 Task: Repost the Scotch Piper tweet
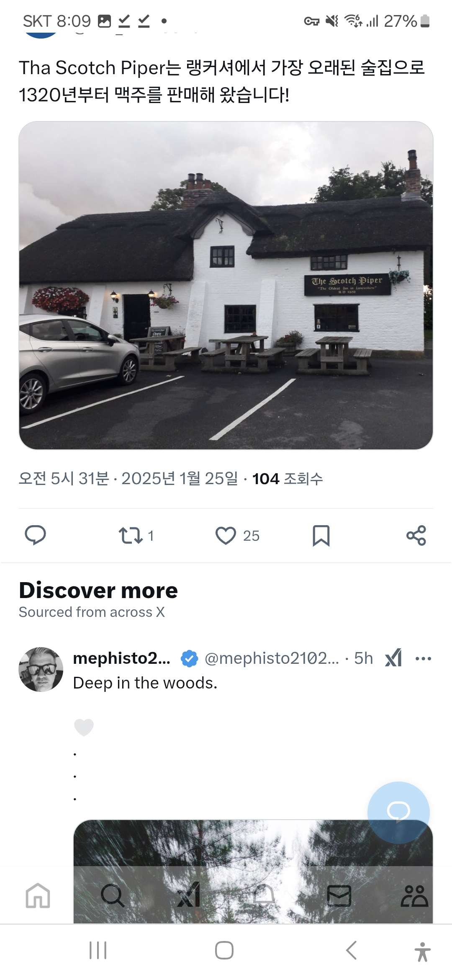[131, 535]
